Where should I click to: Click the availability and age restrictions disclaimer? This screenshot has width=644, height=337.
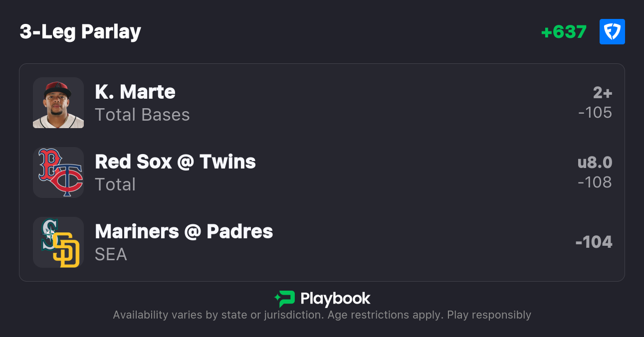tap(322, 315)
